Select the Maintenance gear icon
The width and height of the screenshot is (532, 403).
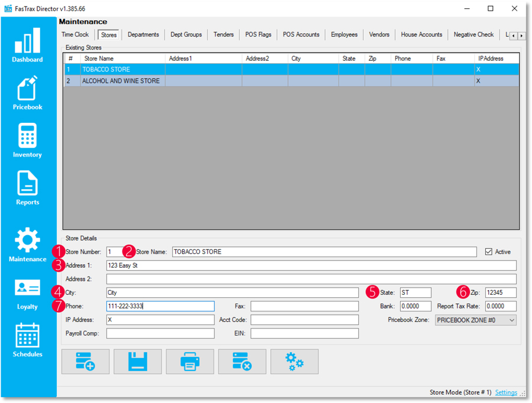[27, 240]
